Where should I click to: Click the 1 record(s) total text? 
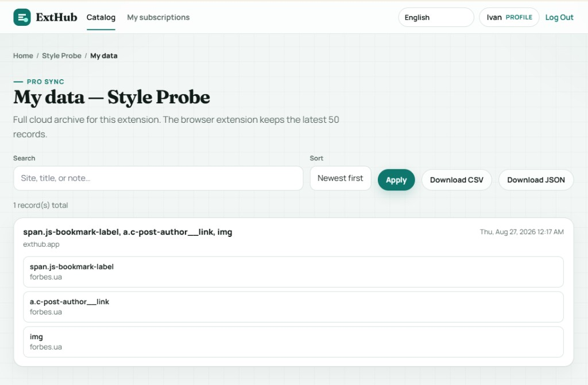(41, 205)
